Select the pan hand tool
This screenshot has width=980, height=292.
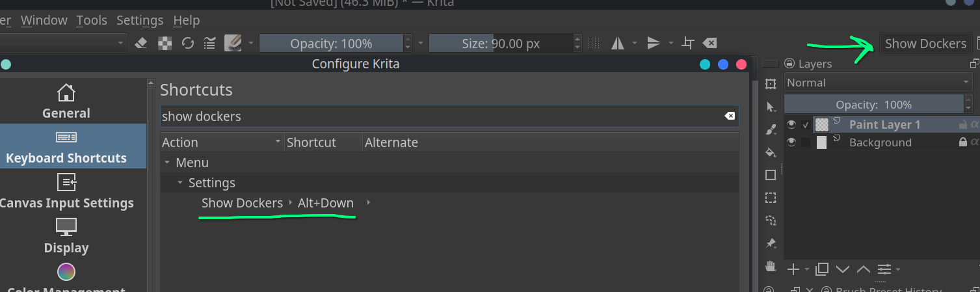[771, 265]
